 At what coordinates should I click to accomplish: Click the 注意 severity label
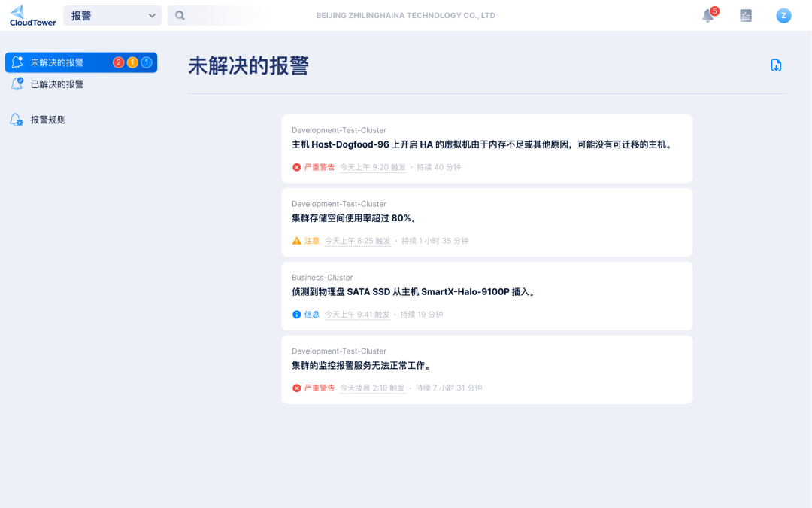(x=312, y=241)
